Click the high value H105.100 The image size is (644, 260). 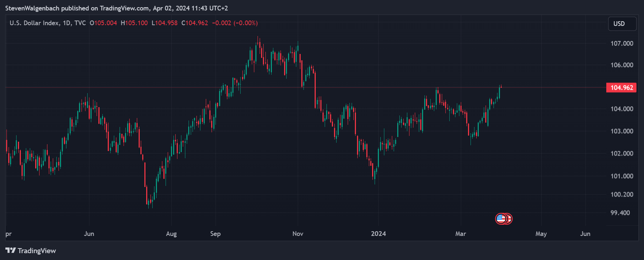(134, 23)
